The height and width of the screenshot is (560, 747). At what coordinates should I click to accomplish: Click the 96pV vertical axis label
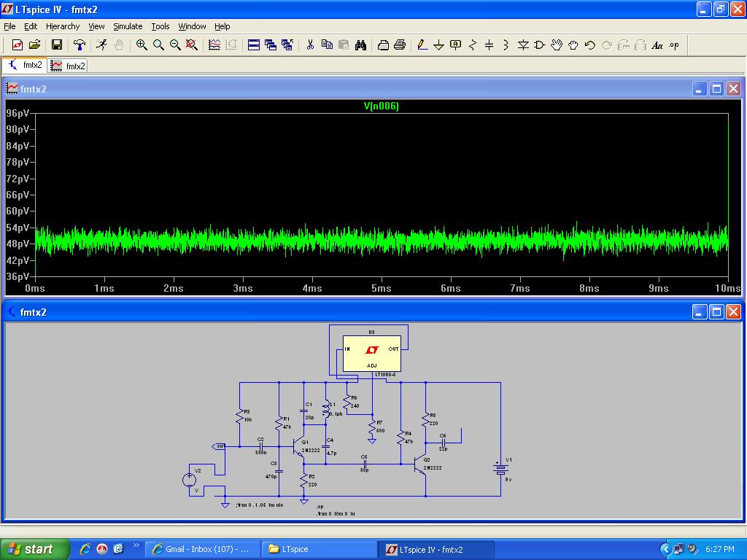click(18, 113)
